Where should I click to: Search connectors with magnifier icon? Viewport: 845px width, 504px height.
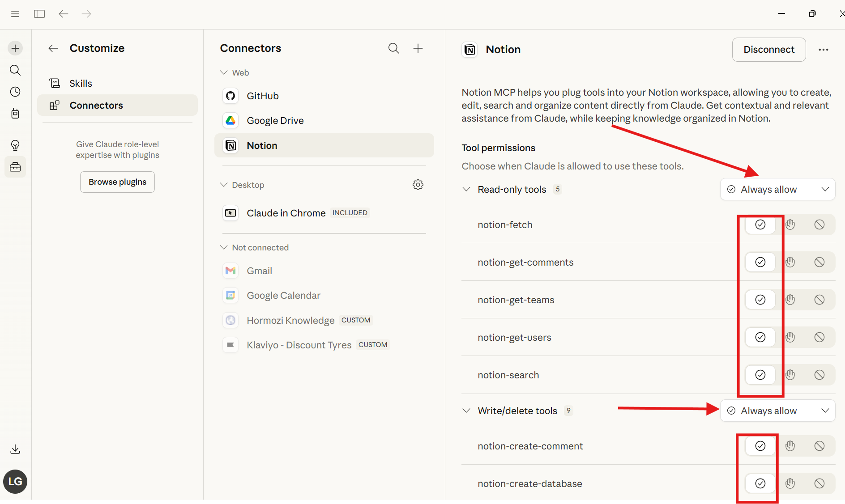pyautogui.click(x=394, y=48)
